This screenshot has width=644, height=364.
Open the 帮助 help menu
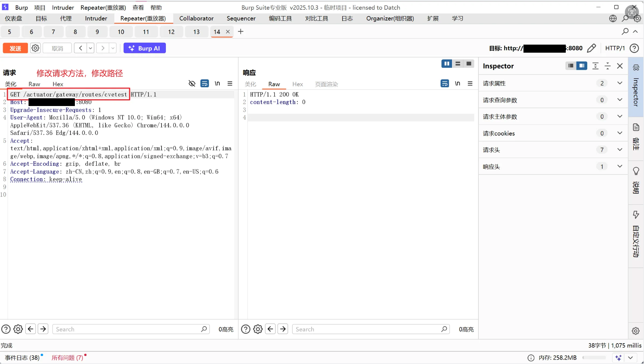(156, 7)
